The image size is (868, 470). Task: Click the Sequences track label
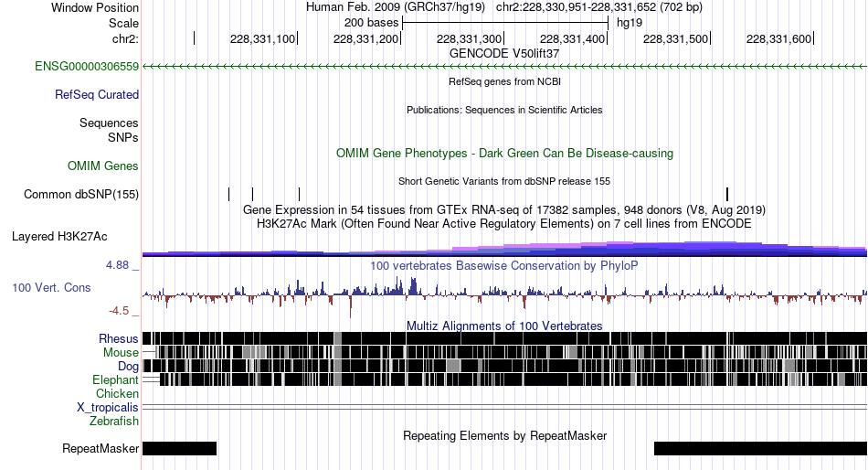pyautogui.click(x=109, y=123)
